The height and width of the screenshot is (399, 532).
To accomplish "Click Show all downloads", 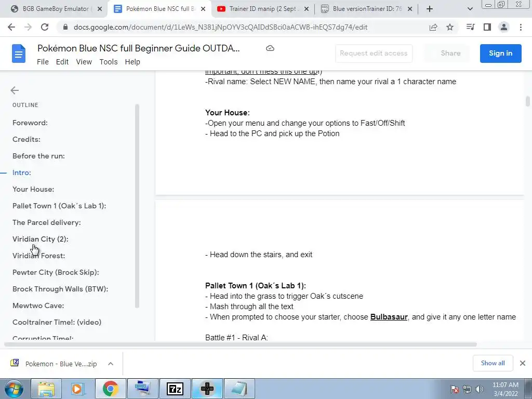I will click(x=493, y=363).
